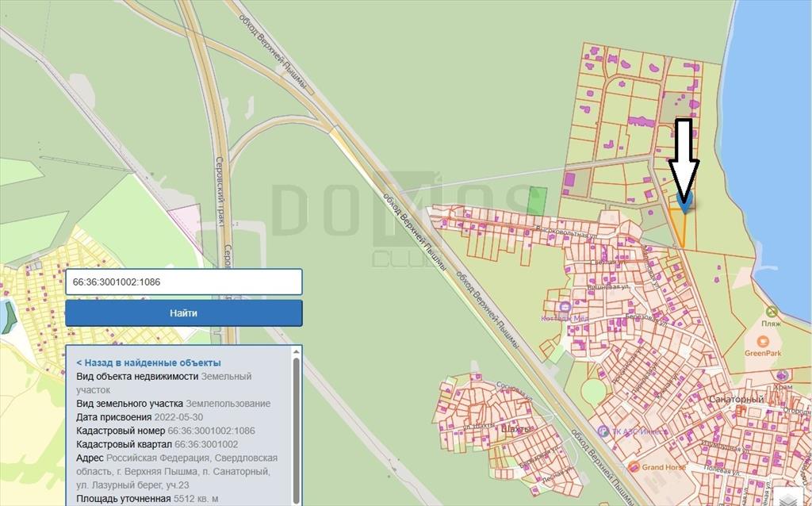Click the Санаторный settlement shop icon
Image resolution: width=812 pixels, height=506 pixels.
coord(741,410)
